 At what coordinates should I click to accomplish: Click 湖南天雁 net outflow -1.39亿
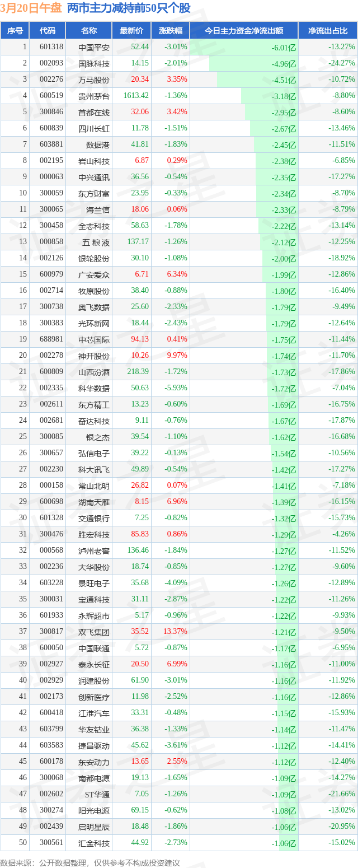pos(284,502)
